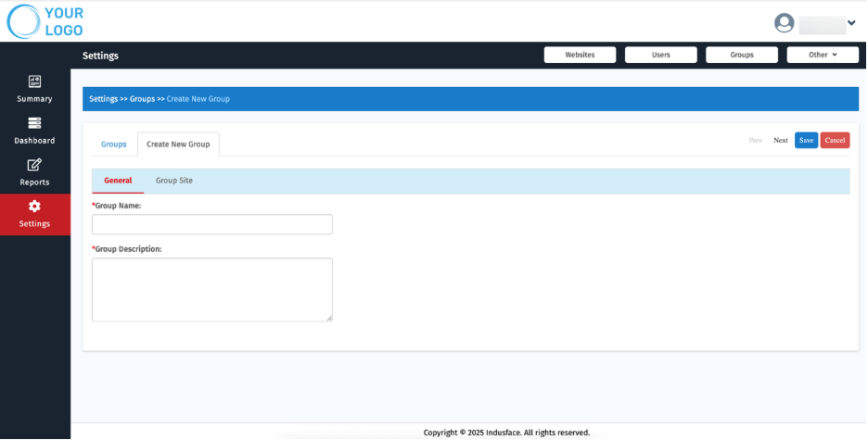Click the Indusface copyright footer text

coord(506,433)
